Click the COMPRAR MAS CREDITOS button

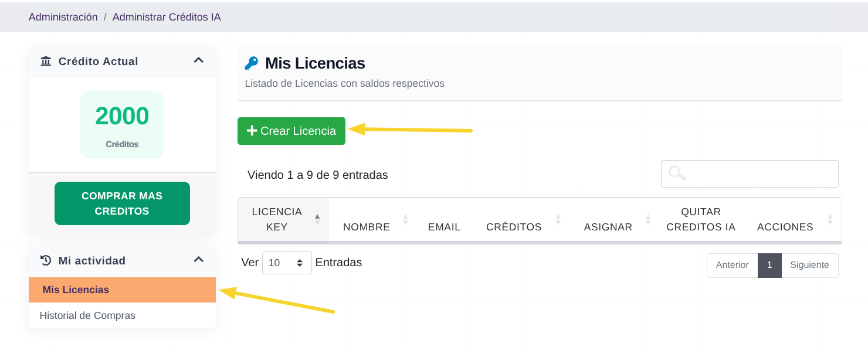pyautogui.click(x=122, y=203)
